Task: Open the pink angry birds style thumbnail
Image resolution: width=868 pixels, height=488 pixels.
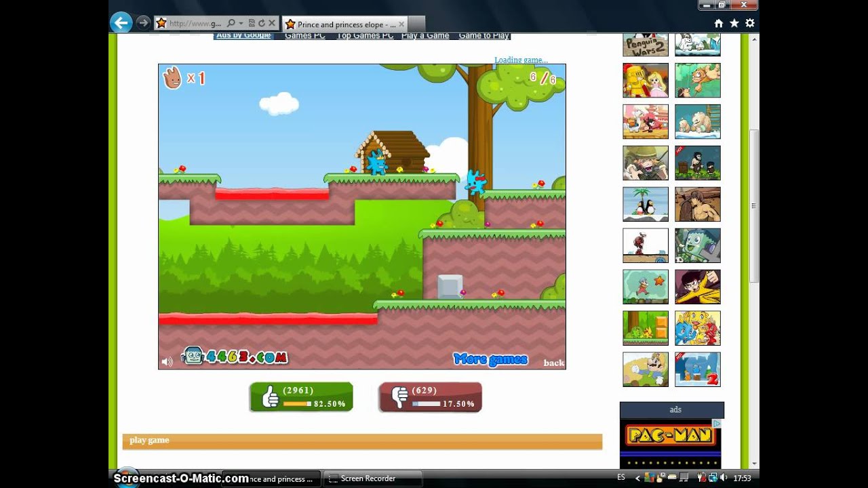Action: point(646,122)
